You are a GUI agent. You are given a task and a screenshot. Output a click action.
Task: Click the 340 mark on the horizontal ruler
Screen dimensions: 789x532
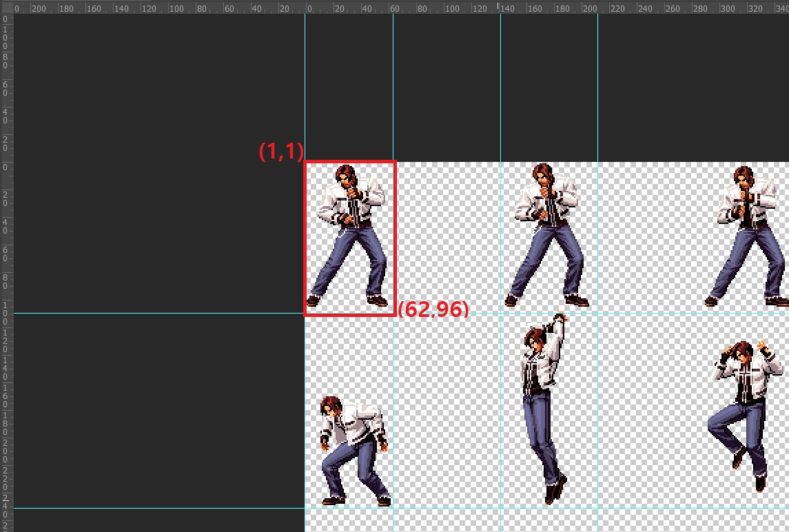click(781, 8)
